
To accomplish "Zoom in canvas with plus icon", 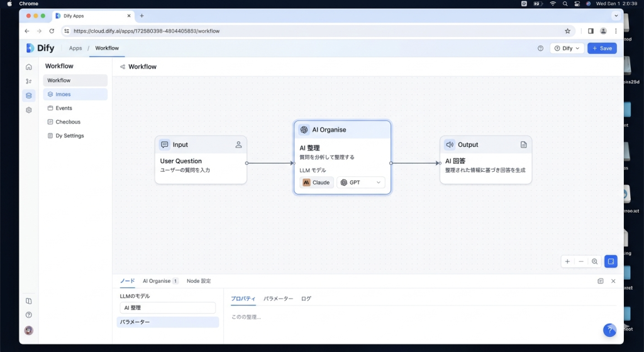I will [x=567, y=261].
